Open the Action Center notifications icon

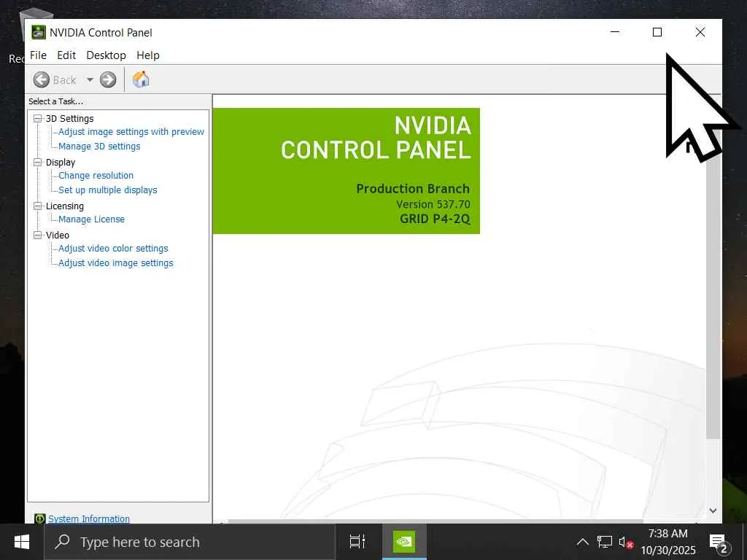[719, 542]
